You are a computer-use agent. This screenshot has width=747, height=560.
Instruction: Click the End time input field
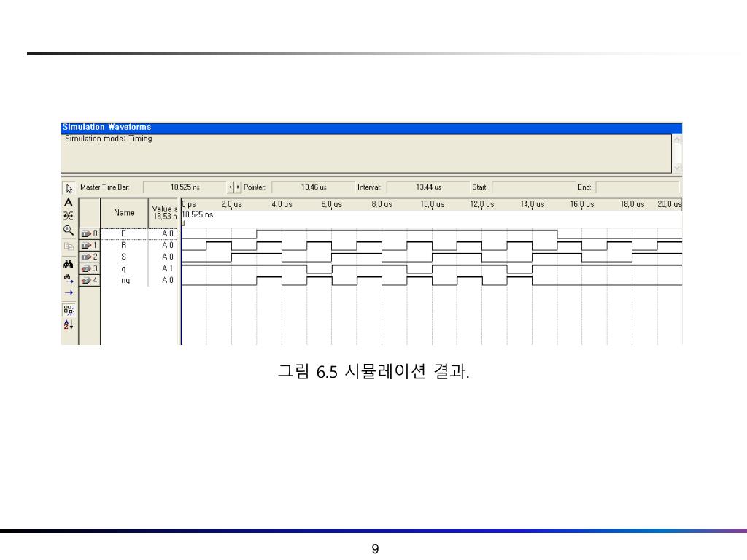(637, 187)
